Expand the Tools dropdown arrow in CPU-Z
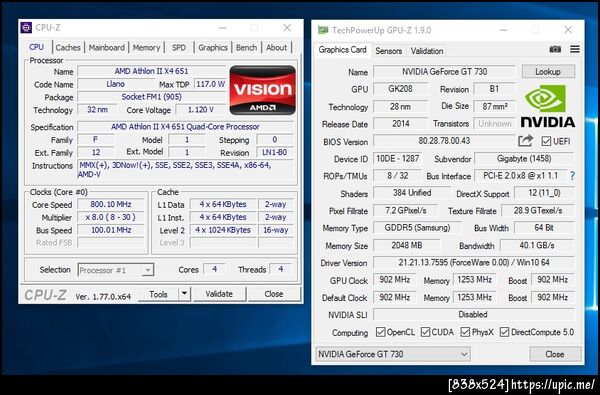The image size is (600, 395). 184,294
